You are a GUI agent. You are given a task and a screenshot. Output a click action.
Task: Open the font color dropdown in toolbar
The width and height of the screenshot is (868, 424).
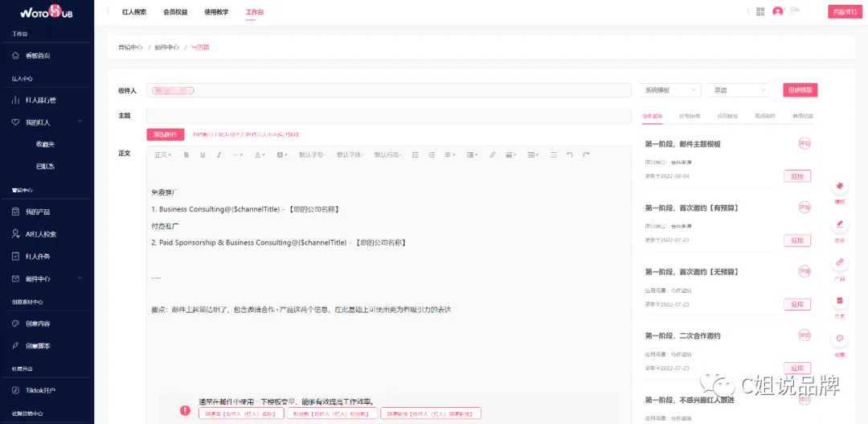pos(260,155)
